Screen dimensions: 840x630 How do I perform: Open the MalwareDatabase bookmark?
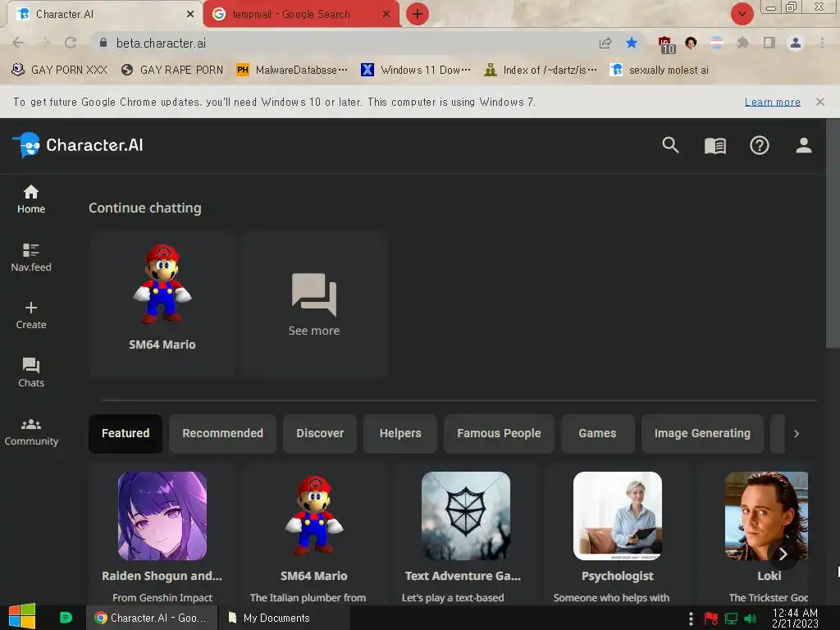tap(292, 71)
